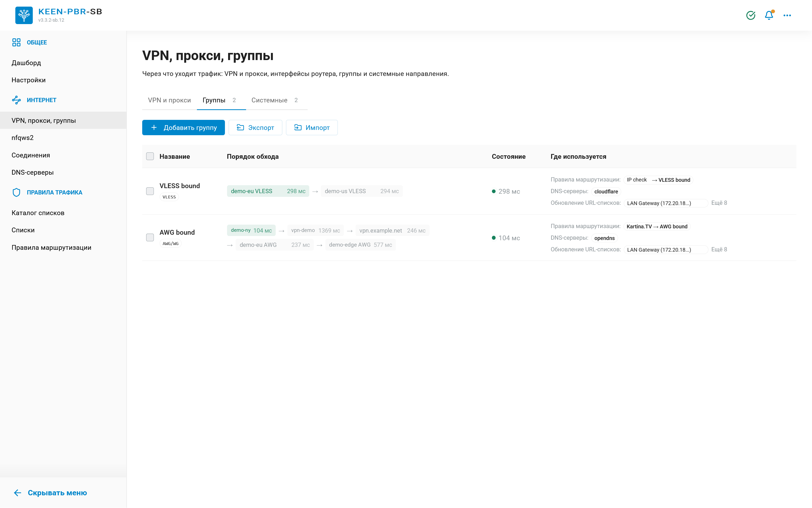Image resolution: width=812 pixels, height=508 pixels.
Task: Check the AWG bound row checkbox
Action: click(x=150, y=238)
